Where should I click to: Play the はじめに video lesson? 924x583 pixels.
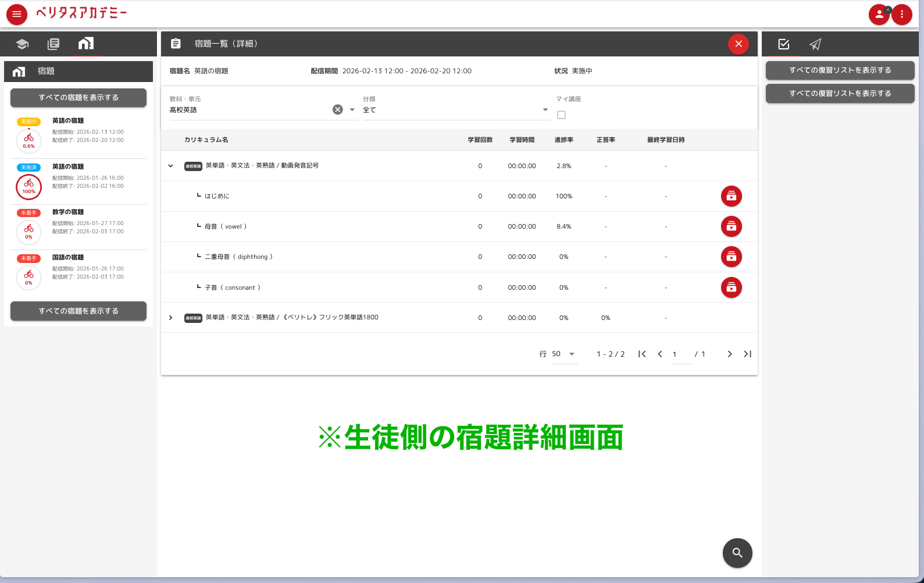pyautogui.click(x=731, y=197)
